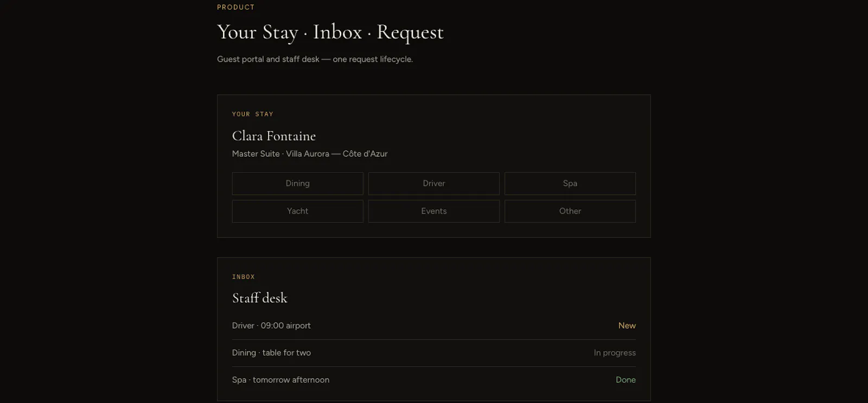Pick the Yacht request option
The image size is (868, 403).
click(297, 211)
